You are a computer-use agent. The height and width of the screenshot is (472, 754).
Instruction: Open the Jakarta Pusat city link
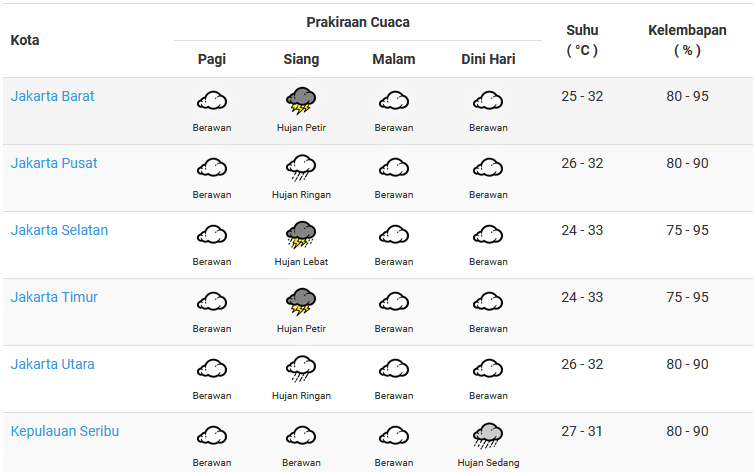(54, 164)
